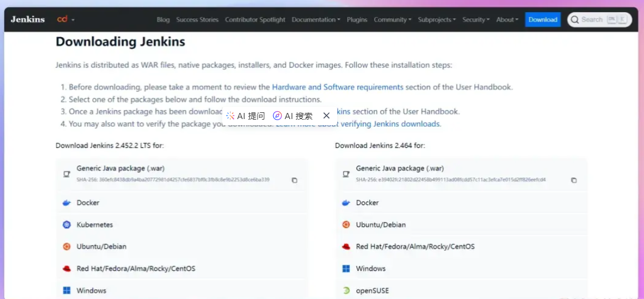Click the AI 搜索 button
Viewport: 644px width, 299px height.
point(293,116)
